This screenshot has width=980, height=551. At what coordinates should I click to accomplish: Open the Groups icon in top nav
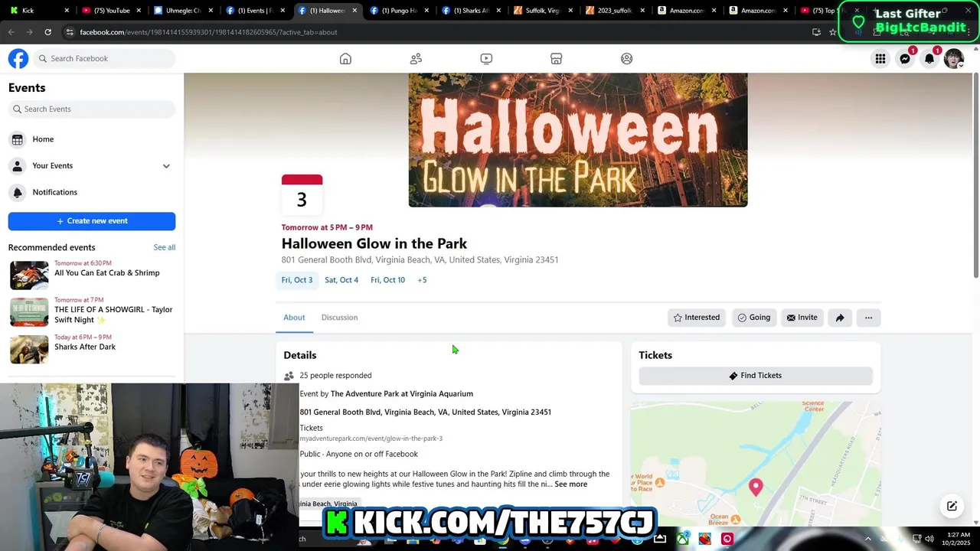(x=627, y=59)
